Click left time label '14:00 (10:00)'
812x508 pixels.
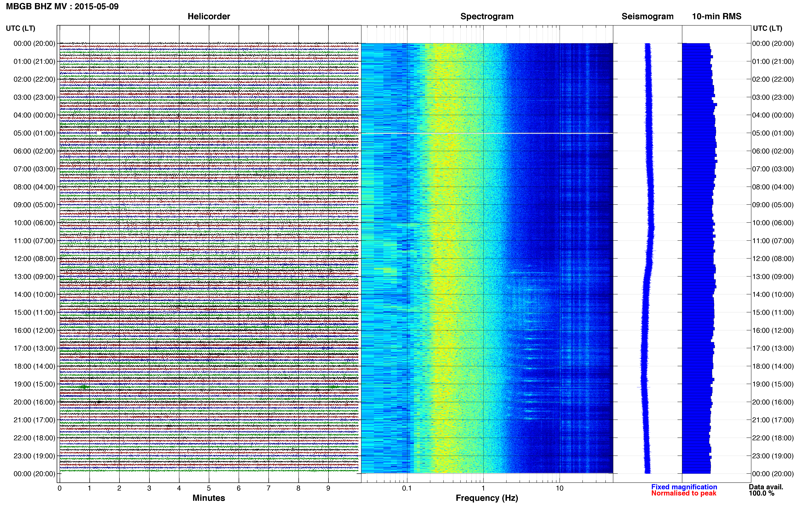point(34,294)
